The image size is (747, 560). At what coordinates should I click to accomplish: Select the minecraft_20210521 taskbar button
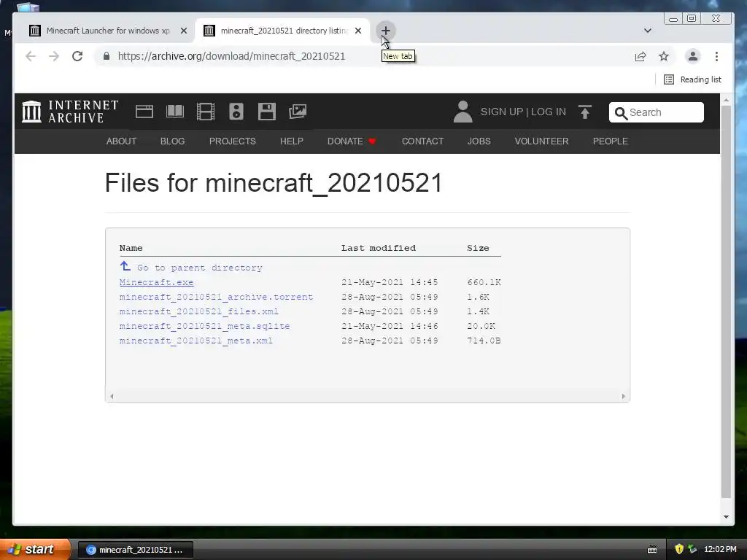(135, 550)
